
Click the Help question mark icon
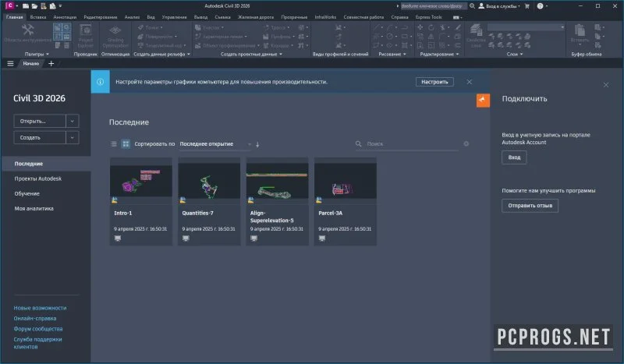(x=540, y=6)
